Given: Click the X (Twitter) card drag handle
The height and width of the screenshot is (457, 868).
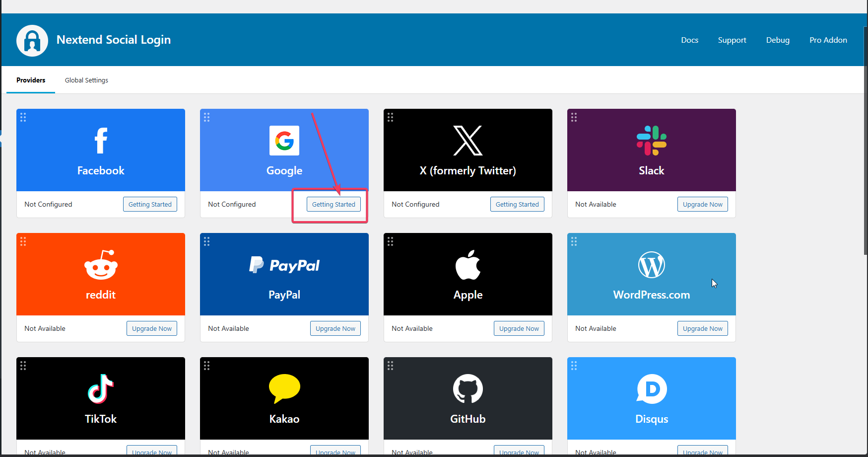Looking at the screenshot, I should [x=391, y=117].
